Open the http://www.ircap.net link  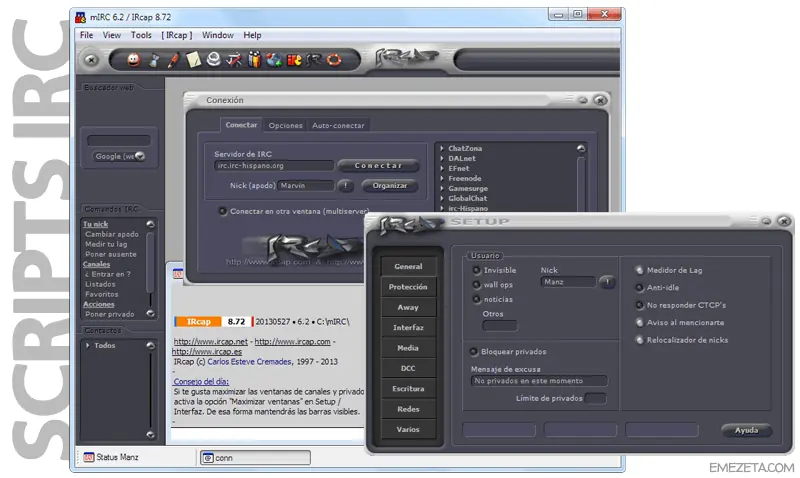(211, 342)
